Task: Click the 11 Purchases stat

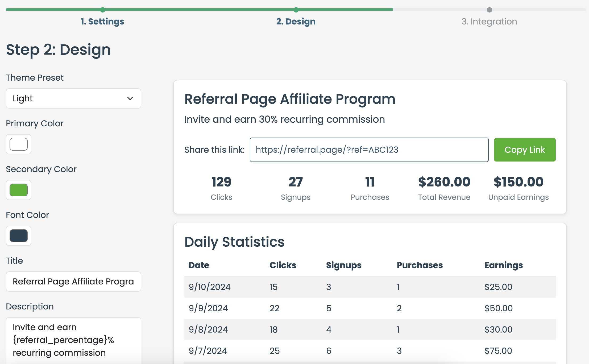Action: 370,188
